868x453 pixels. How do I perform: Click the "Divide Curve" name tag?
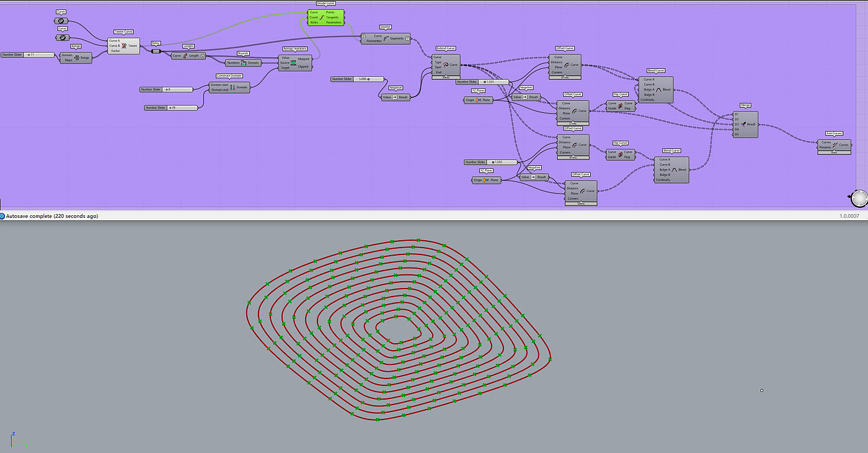[325, 4]
